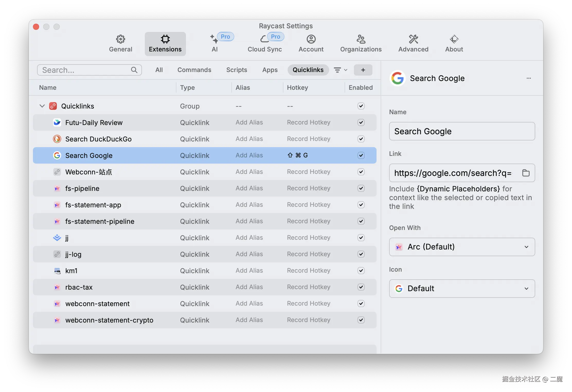Image resolution: width=572 pixels, height=392 pixels.
Task: Toggle the Quicklinks group enabled checkbox
Action: [x=361, y=106]
